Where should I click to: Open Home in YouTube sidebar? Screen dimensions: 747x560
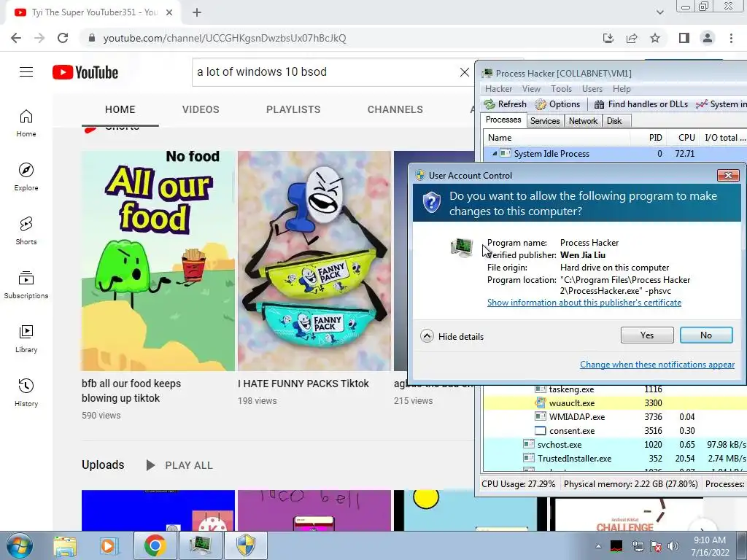coord(26,123)
